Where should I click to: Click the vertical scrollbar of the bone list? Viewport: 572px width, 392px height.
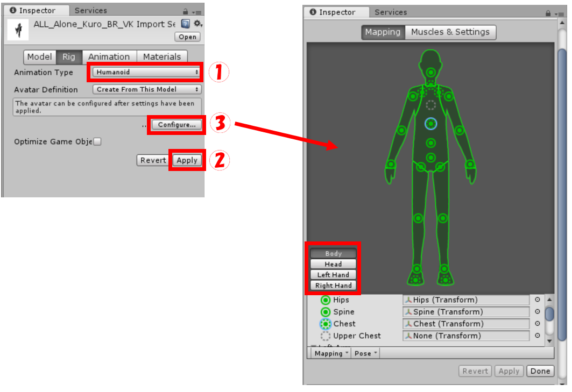(x=549, y=313)
